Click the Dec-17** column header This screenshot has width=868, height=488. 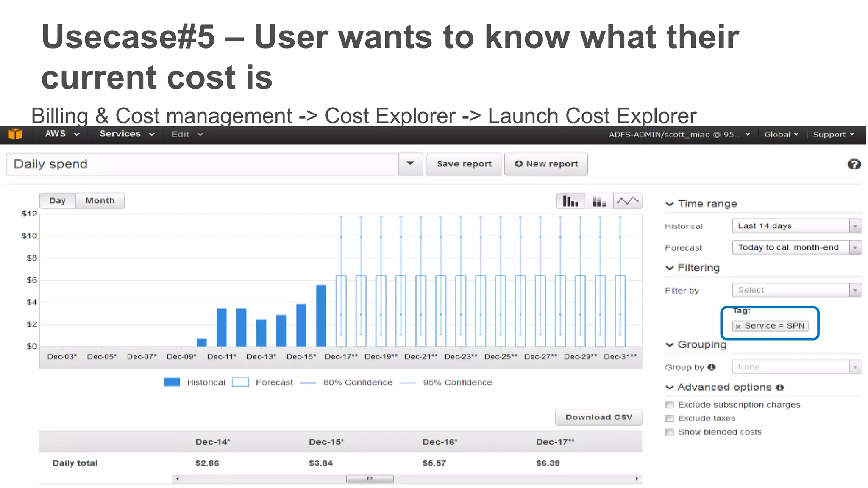click(x=555, y=442)
